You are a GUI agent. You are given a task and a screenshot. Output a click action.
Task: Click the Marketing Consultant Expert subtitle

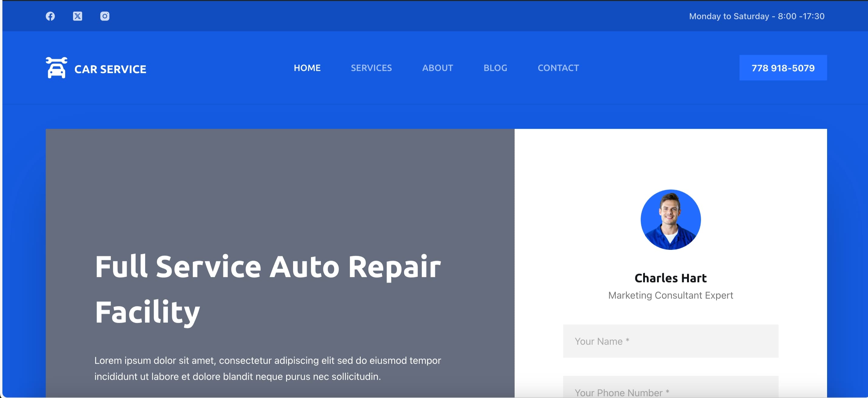pyautogui.click(x=670, y=295)
